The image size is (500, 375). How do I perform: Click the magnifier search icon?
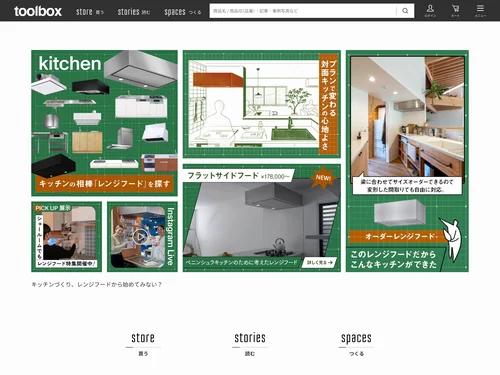405,11
